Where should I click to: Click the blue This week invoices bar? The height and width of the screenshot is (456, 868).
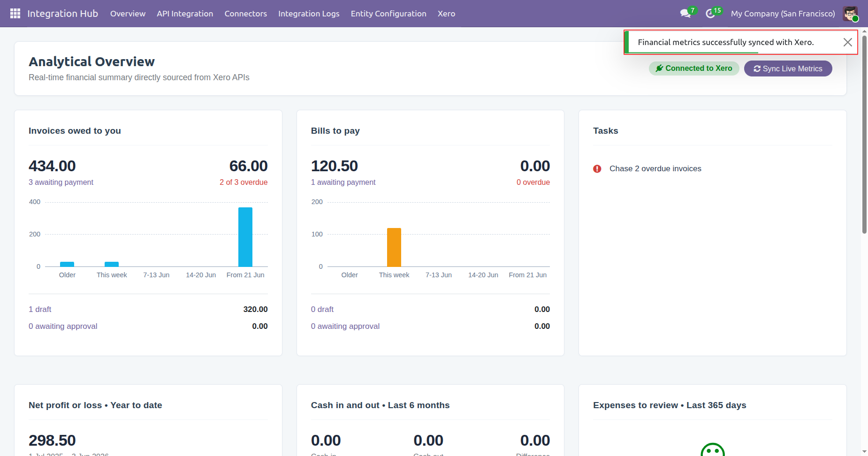pyautogui.click(x=112, y=264)
